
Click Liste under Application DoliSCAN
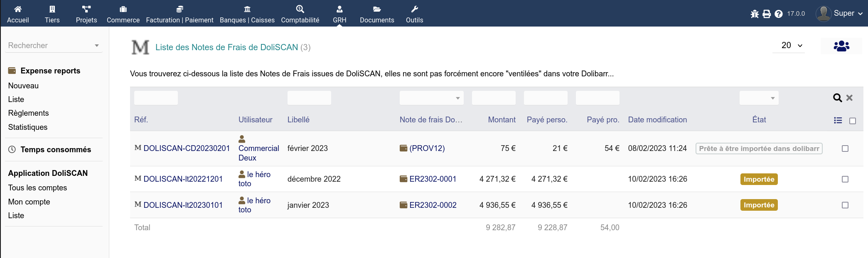16,215
